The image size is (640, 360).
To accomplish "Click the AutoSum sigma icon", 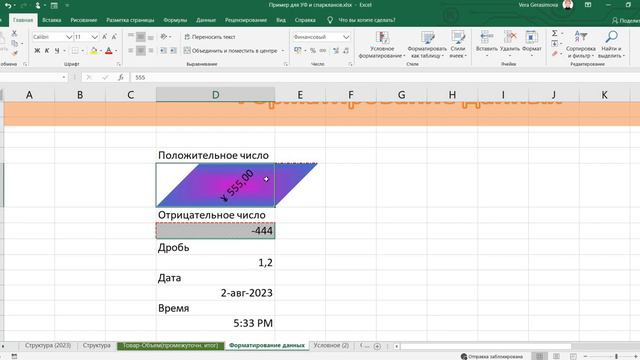I will 554,33.
